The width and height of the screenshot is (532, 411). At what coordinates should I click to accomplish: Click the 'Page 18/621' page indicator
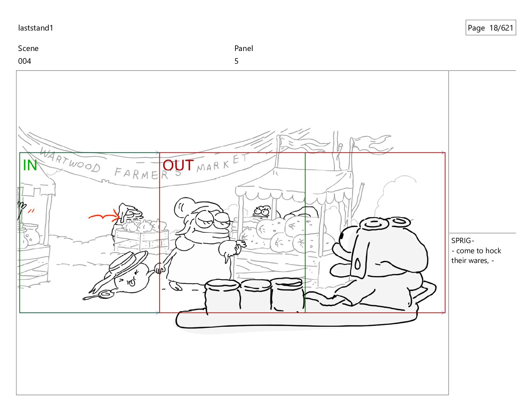click(x=490, y=28)
